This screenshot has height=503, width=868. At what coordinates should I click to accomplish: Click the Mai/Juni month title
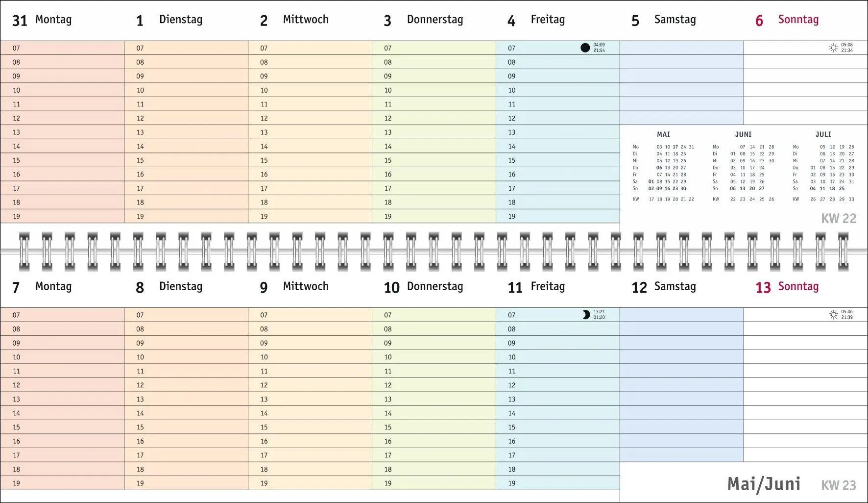coord(764,484)
